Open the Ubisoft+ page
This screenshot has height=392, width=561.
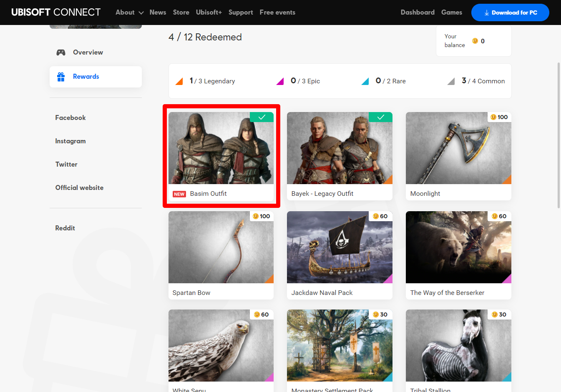tap(209, 12)
